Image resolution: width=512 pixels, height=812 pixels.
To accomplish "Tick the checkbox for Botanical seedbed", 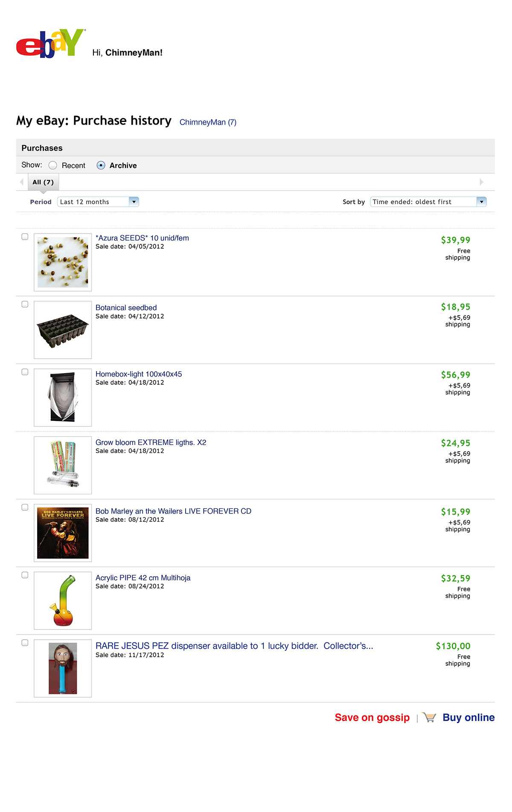I will (25, 304).
